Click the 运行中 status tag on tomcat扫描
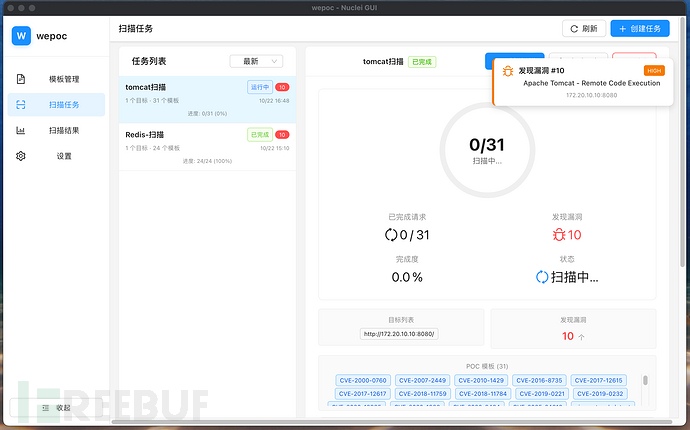690x430 pixels. (x=260, y=87)
